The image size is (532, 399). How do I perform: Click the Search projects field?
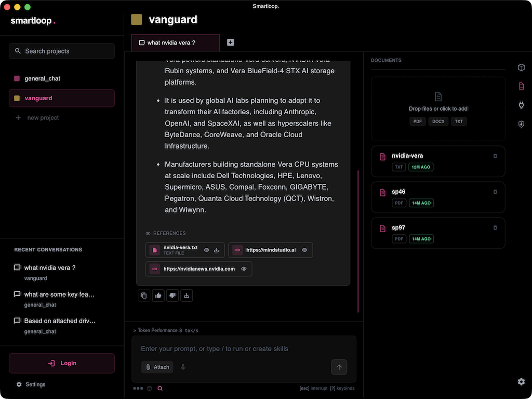click(62, 51)
